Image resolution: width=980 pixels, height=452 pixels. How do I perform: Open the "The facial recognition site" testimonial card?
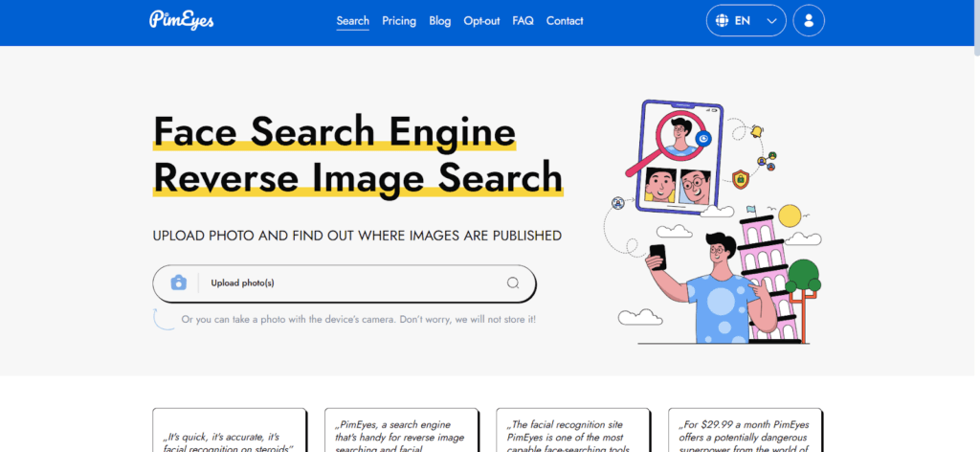point(573,430)
